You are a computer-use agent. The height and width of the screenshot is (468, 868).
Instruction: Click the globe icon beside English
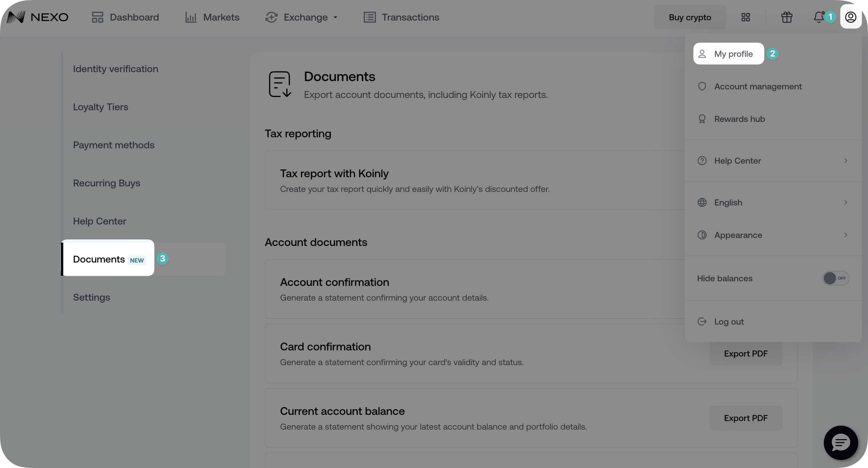click(702, 202)
